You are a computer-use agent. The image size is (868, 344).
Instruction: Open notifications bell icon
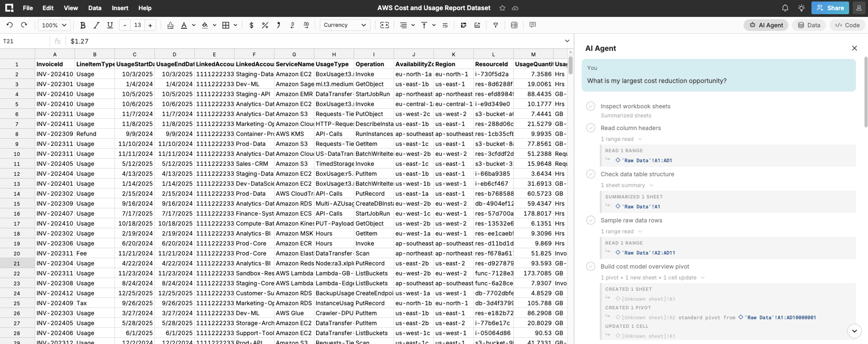pos(785,8)
